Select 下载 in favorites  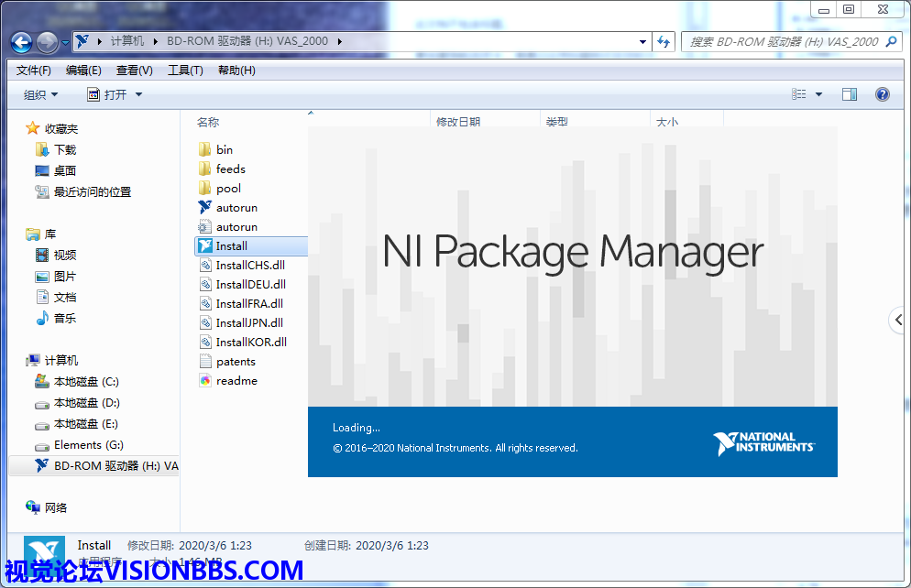(65, 149)
